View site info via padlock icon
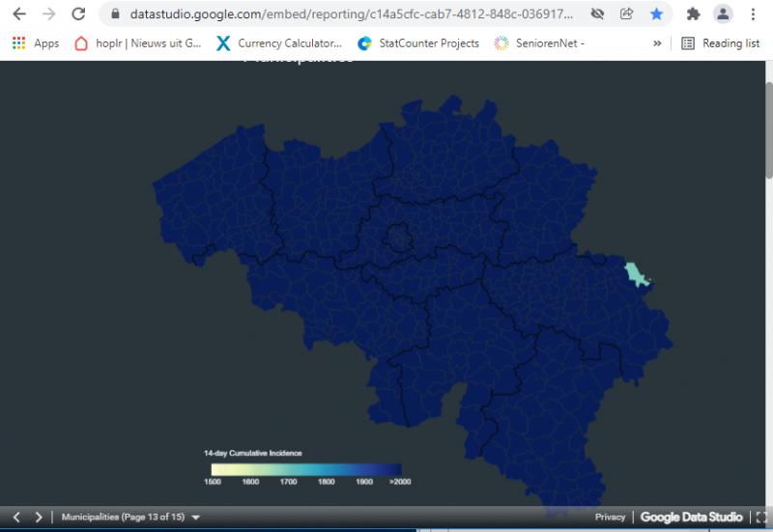 (115, 14)
